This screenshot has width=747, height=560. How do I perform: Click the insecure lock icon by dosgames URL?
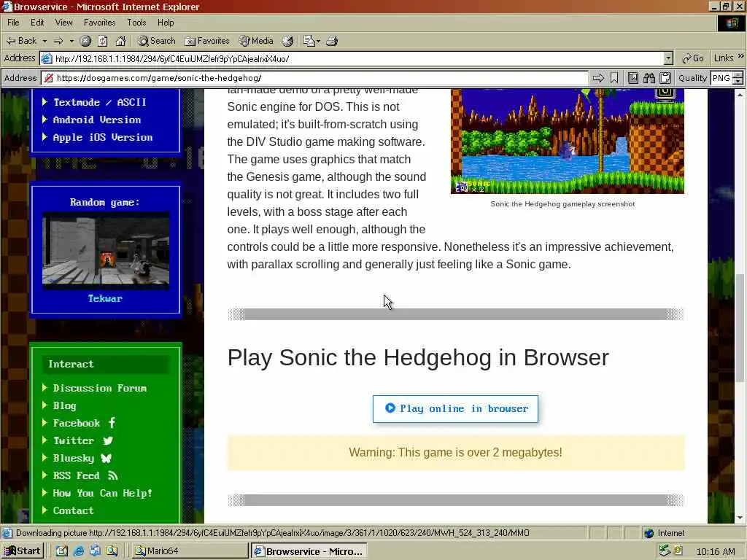pyautogui.click(x=49, y=78)
